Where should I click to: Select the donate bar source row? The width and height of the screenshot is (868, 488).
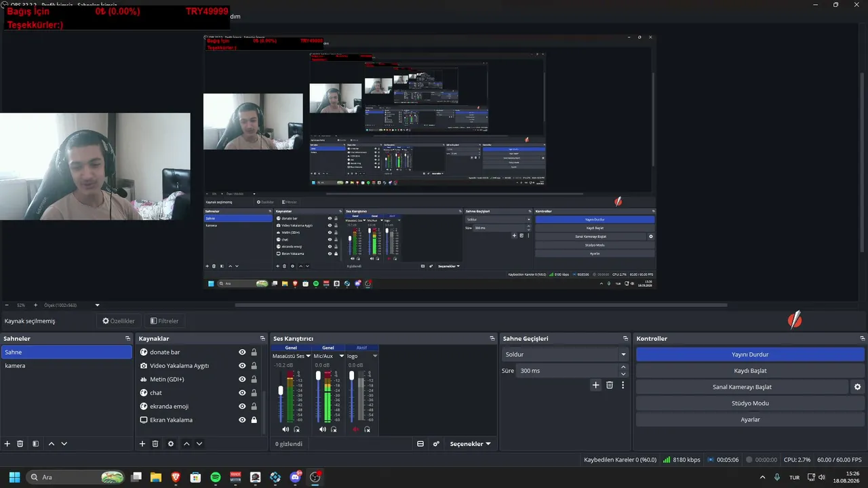point(199,352)
